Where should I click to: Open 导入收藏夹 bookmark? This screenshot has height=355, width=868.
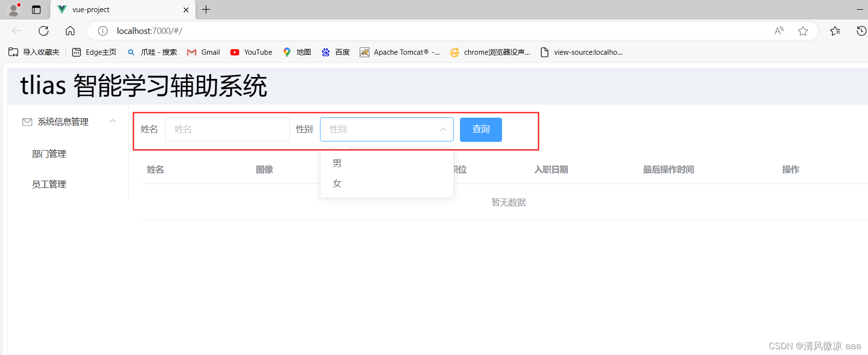tap(34, 52)
